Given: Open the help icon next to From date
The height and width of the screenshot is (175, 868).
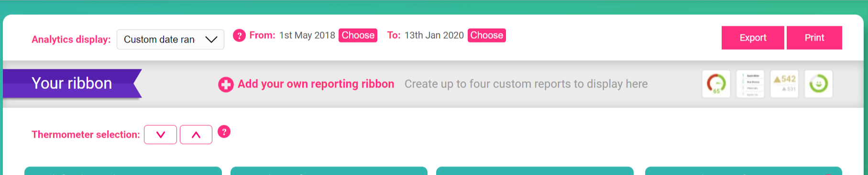Looking at the screenshot, I should [239, 35].
